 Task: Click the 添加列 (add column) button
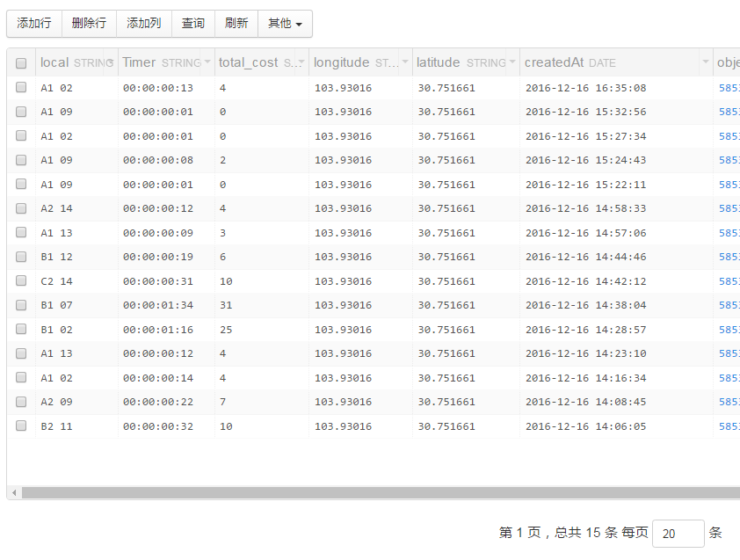pyautogui.click(x=144, y=23)
